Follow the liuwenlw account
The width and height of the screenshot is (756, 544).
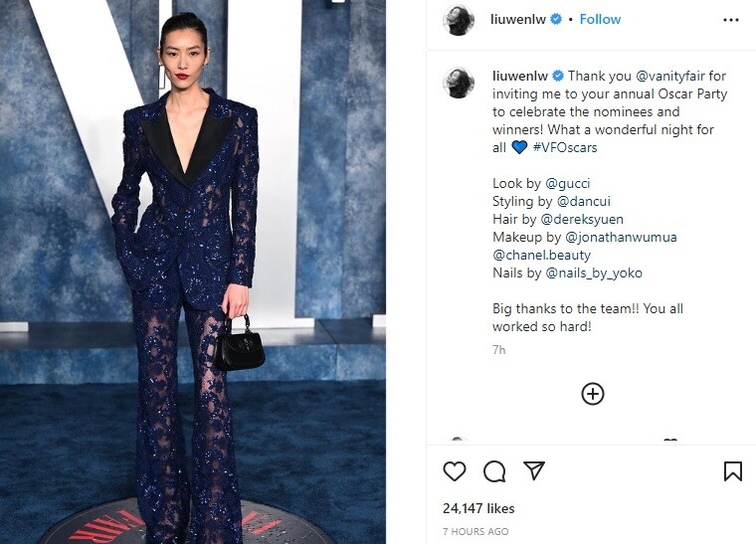(600, 19)
